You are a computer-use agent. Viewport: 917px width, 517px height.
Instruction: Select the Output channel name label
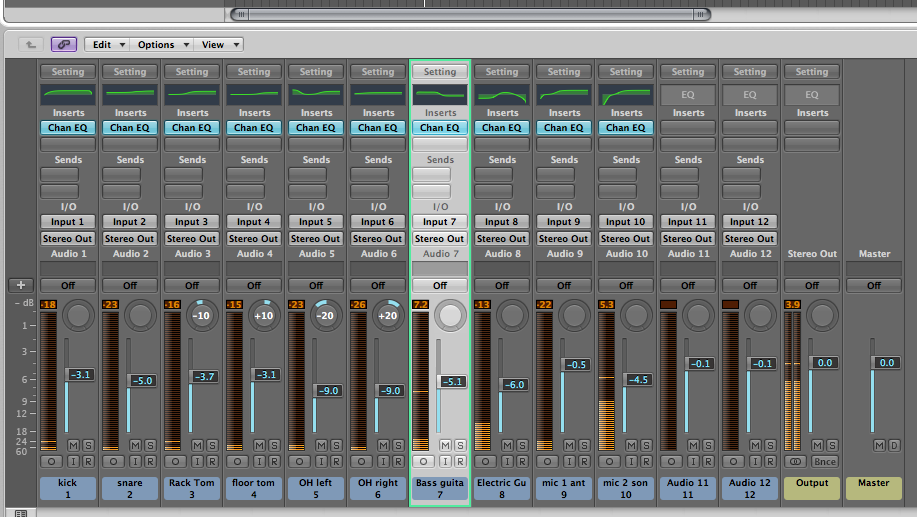[812, 488]
